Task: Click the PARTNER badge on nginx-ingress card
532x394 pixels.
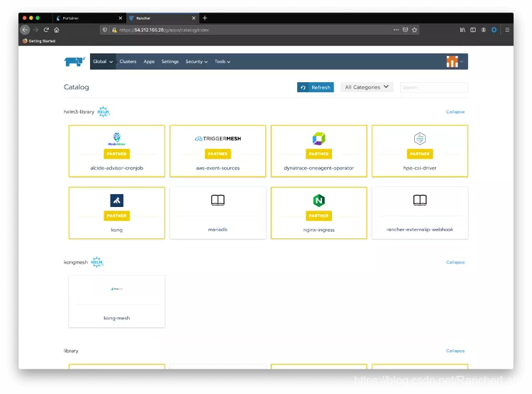Action: coord(319,215)
